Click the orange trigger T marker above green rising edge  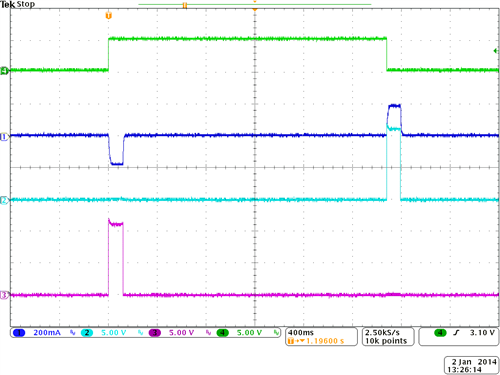click(108, 15)
